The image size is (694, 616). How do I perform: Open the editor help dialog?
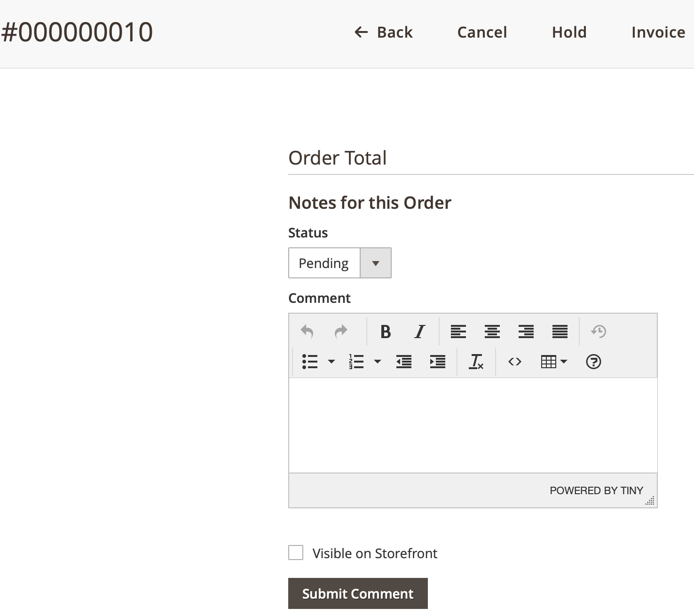(x=593, y=362)
